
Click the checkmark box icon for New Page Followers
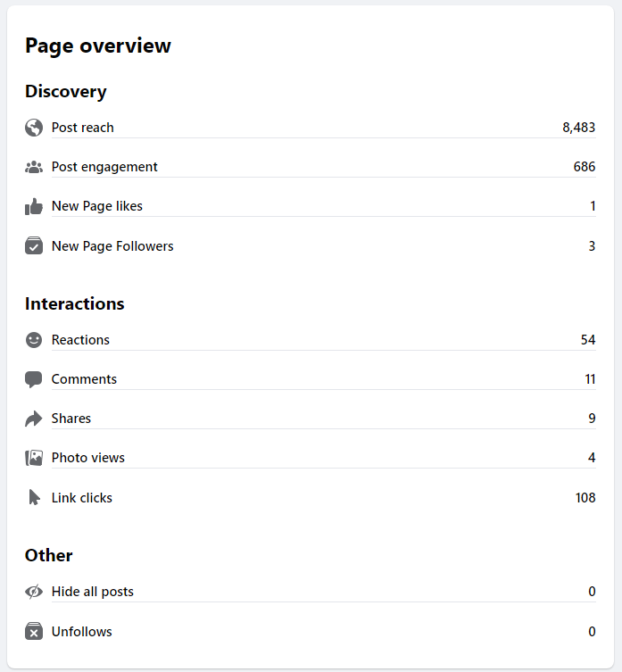point(34,246)
